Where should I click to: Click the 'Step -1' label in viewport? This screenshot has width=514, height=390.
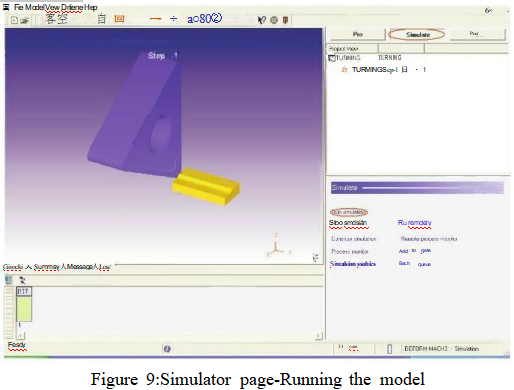pos(162,55)
